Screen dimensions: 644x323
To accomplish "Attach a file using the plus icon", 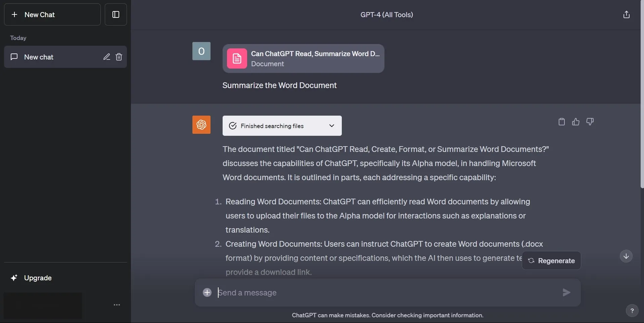I will [x=207, y=292].
